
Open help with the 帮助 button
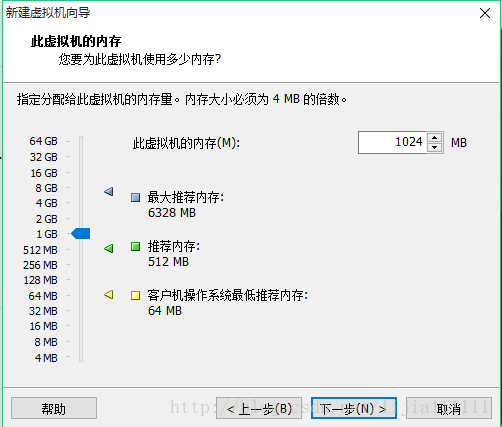(54, 408)
